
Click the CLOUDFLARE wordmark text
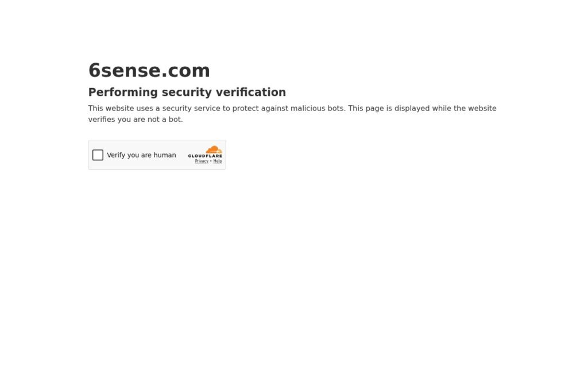click(x=205, y=156)
